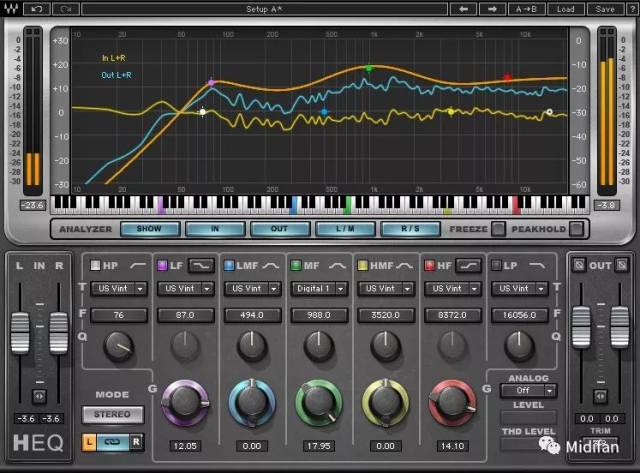Image resolution: width=640 pixels, height=473 pixels.
Task: Click the yellow HMF gain knob
Action: [385, 403]
